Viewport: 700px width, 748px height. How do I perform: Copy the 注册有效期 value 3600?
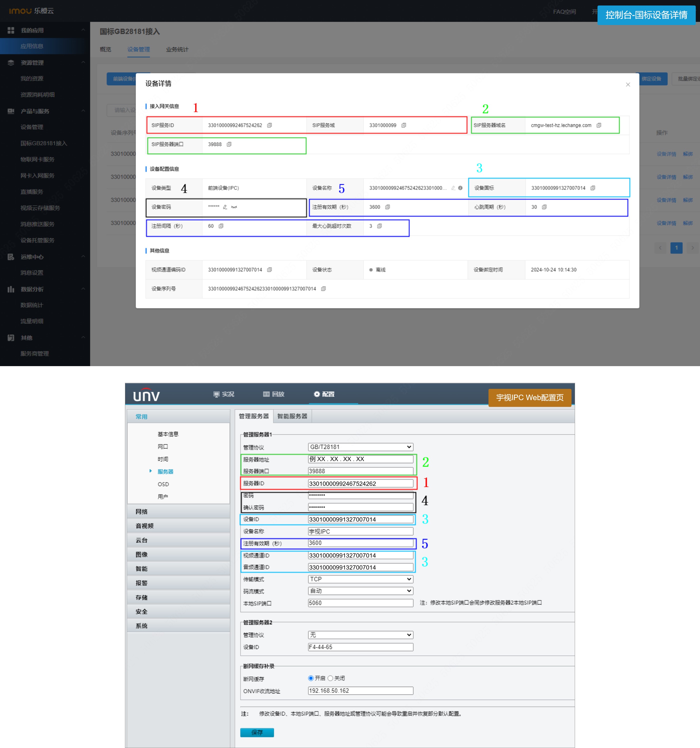[387, 207]
